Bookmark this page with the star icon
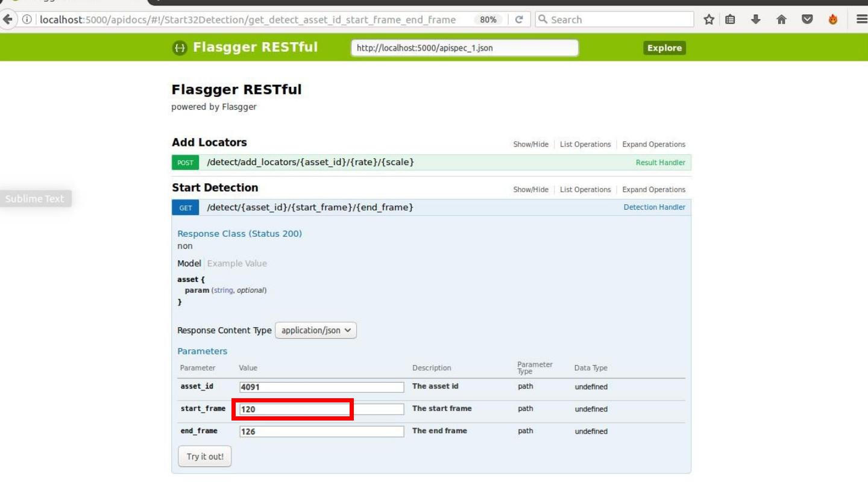 click(x=709, y=19)
